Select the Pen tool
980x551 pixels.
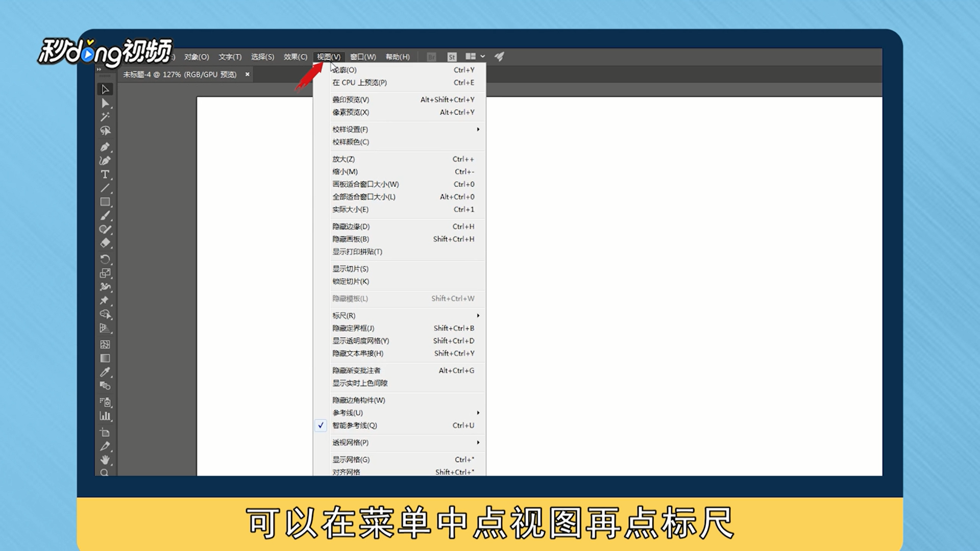pyautogui.click(x=105, y=147)
